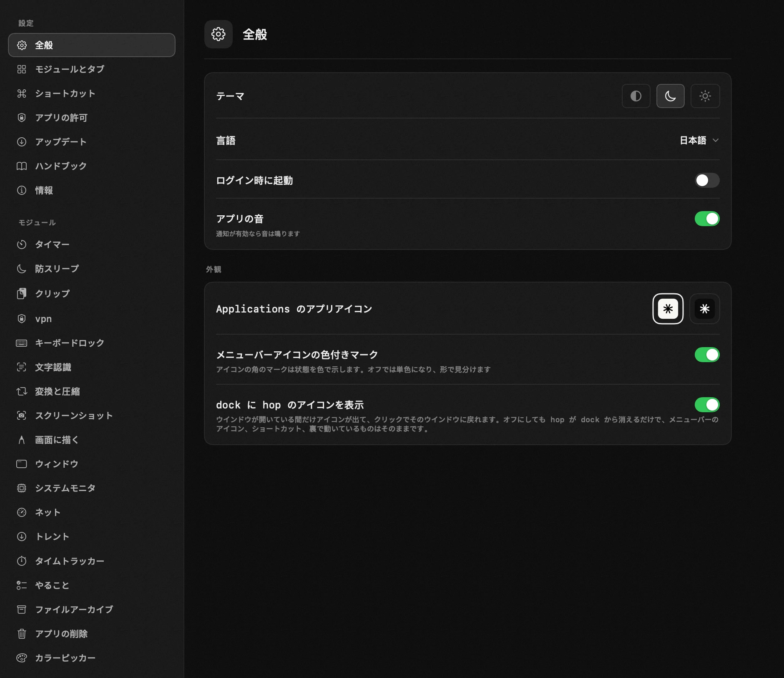Open アップデート settings
The image size is (784, 678).
point(92,142)
